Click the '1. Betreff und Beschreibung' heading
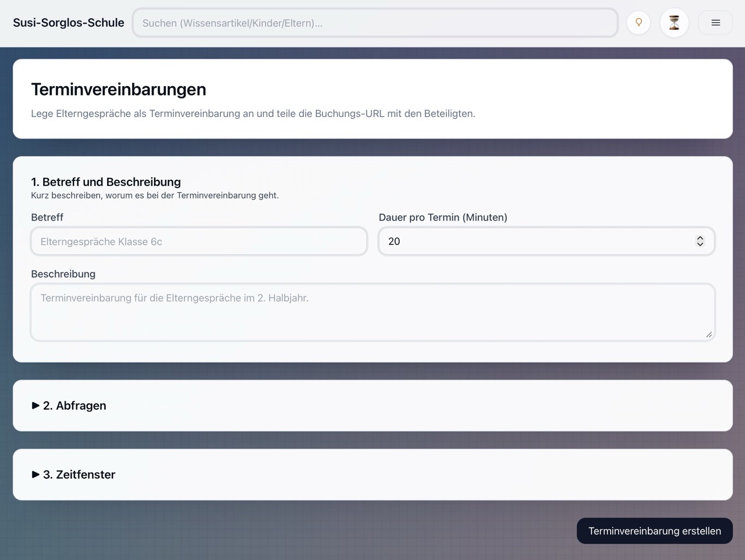Viewport: 745px width, 560px height. pos(106,182)
